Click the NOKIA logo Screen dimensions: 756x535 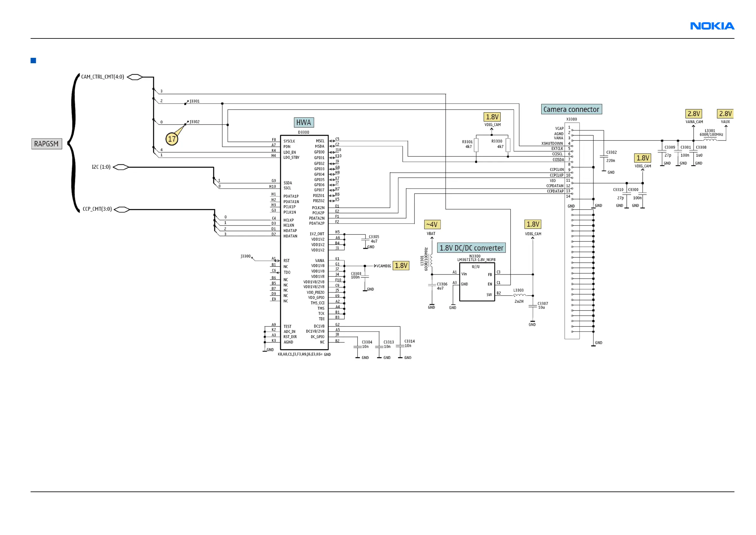[712, 26]
